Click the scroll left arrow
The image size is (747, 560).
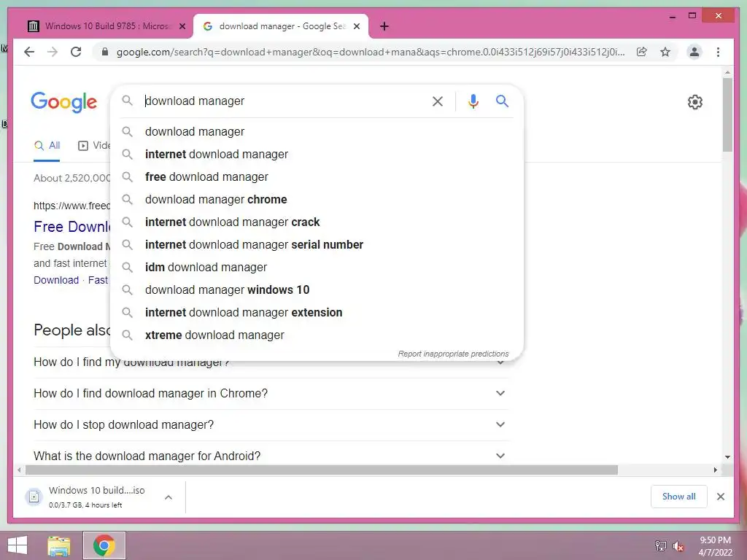18,470
